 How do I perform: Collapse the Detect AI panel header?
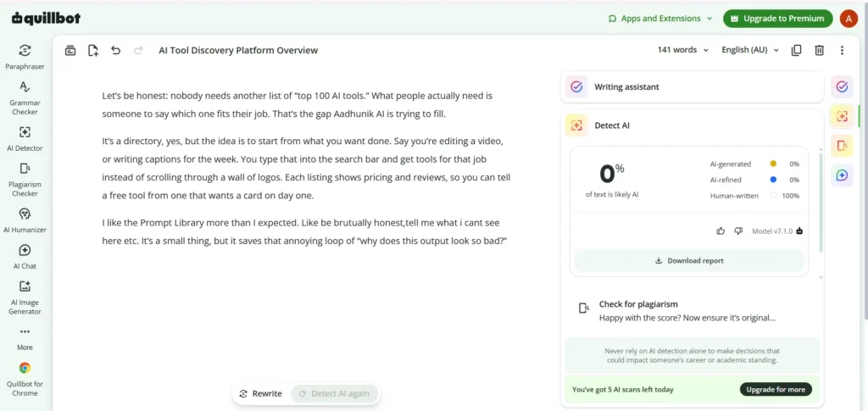692,125
